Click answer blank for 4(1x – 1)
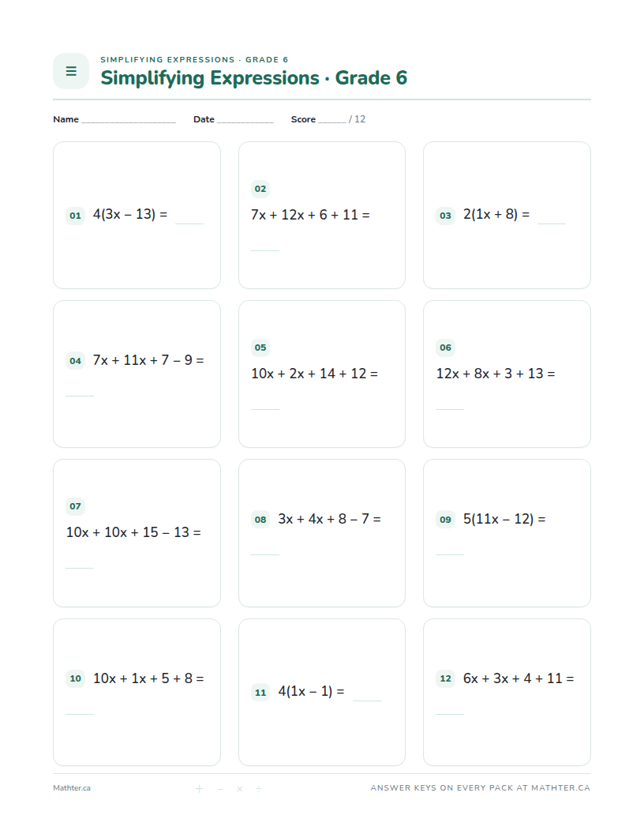This screenshot has height=834, width=644. tap(367, 700)
